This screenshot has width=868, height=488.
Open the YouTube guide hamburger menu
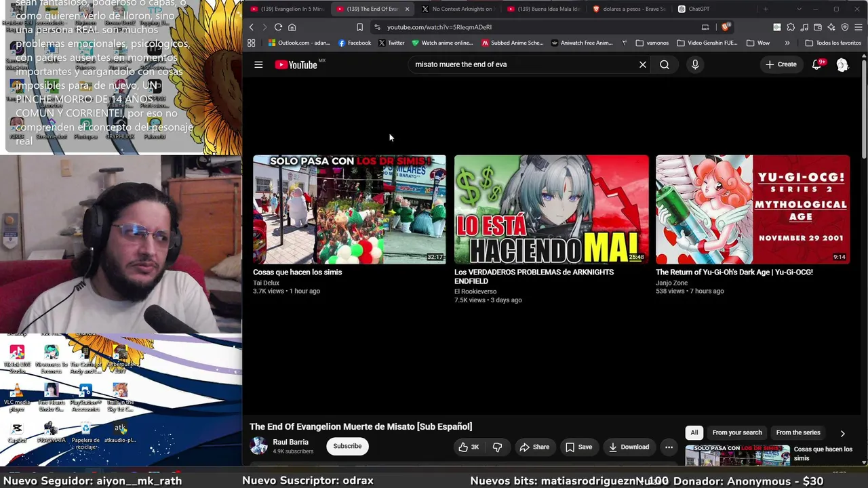tap(258, 64)
